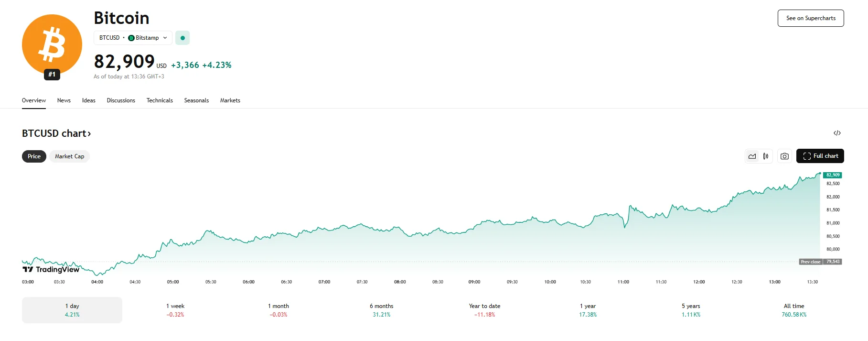The width and height of the screenshot is (868, 341).
Task: Click the orange Bitcoin logo
Action: click(52, 44)
